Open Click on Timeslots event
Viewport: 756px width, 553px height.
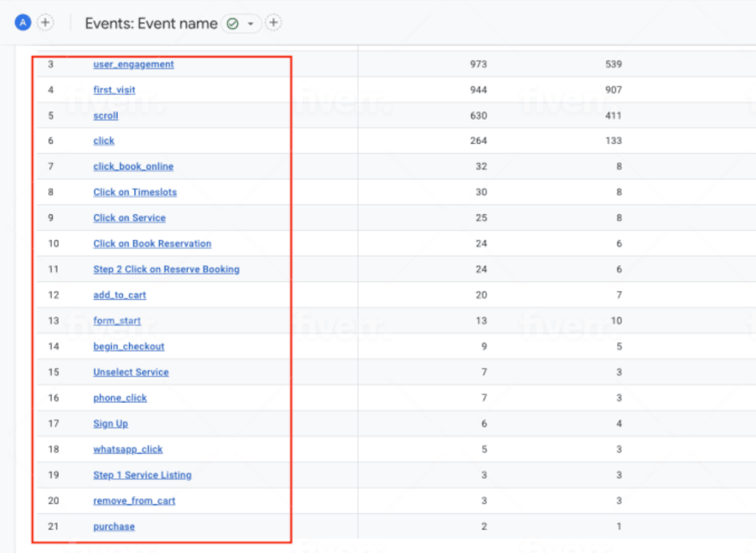pos(135,192)
